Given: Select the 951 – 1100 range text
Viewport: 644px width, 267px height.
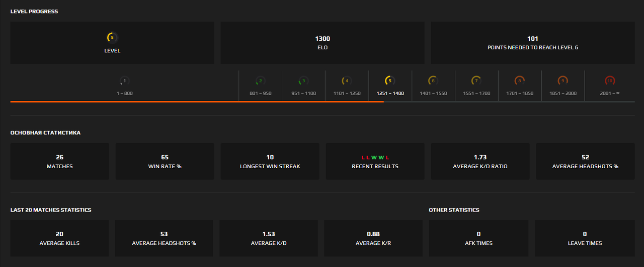Looking at the screenshot, I should (x=303, y=93).
